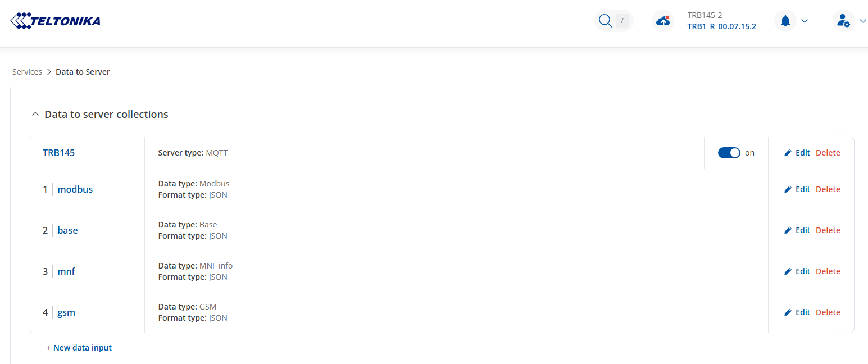The image size is (868, 364).
Task: Open the user settings profile icon
Action: (x=843, y=21)
